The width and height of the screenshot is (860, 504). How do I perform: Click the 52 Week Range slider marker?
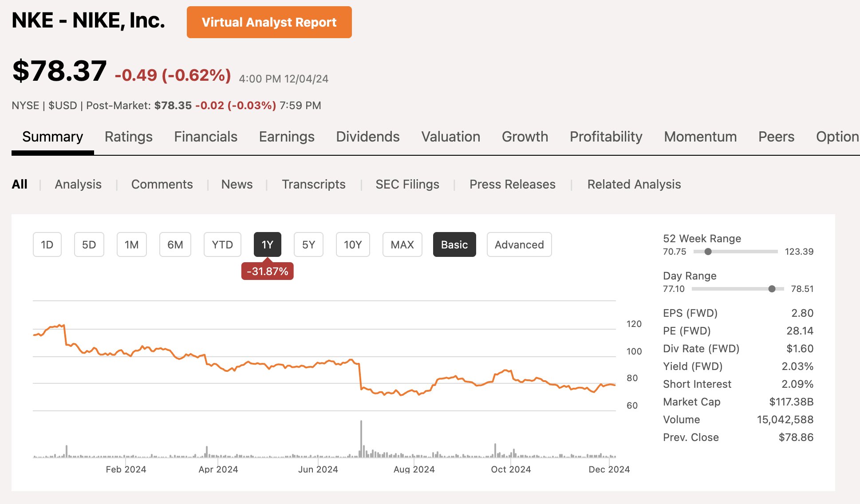pos(708,252)
